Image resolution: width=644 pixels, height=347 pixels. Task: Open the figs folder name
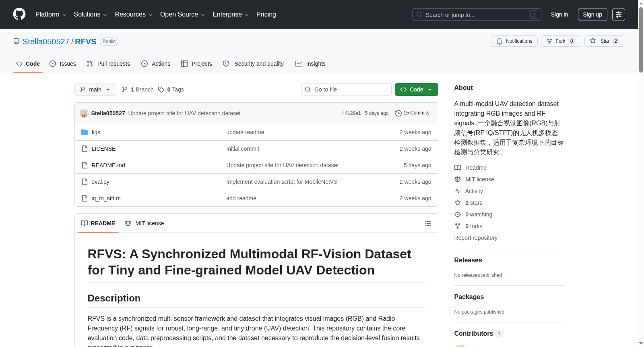96,132
